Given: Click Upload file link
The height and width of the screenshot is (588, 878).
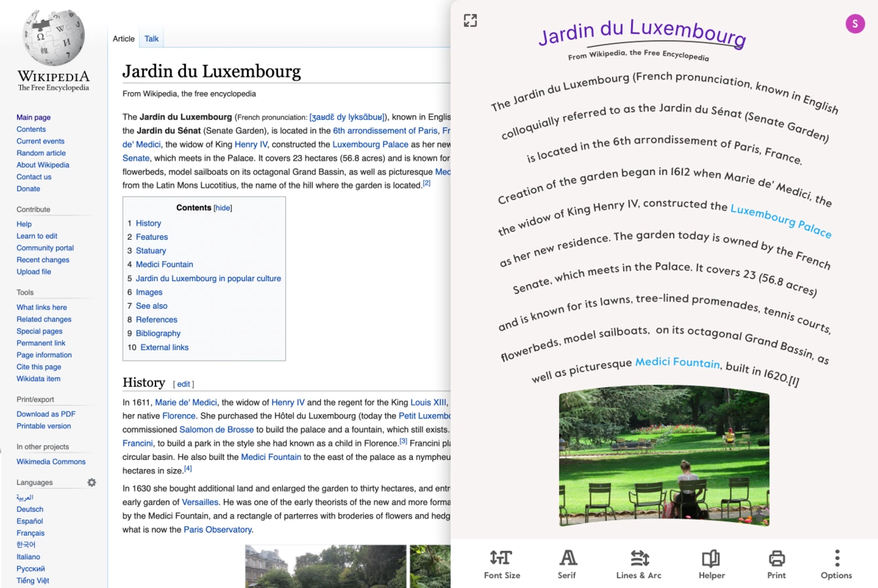Looking at the screenshot, I should click(34, 272).
